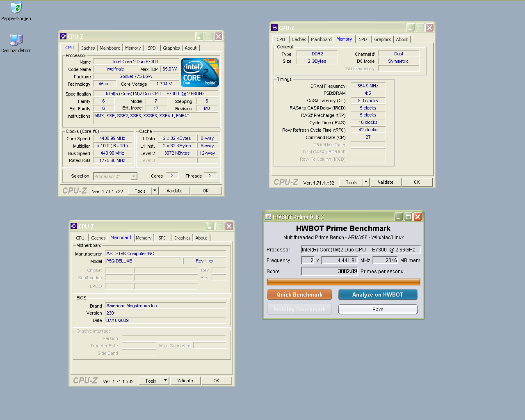This screenshot has width=525, height=420.
Task: Click the HWBOT Processor name field
Action: 361,249
